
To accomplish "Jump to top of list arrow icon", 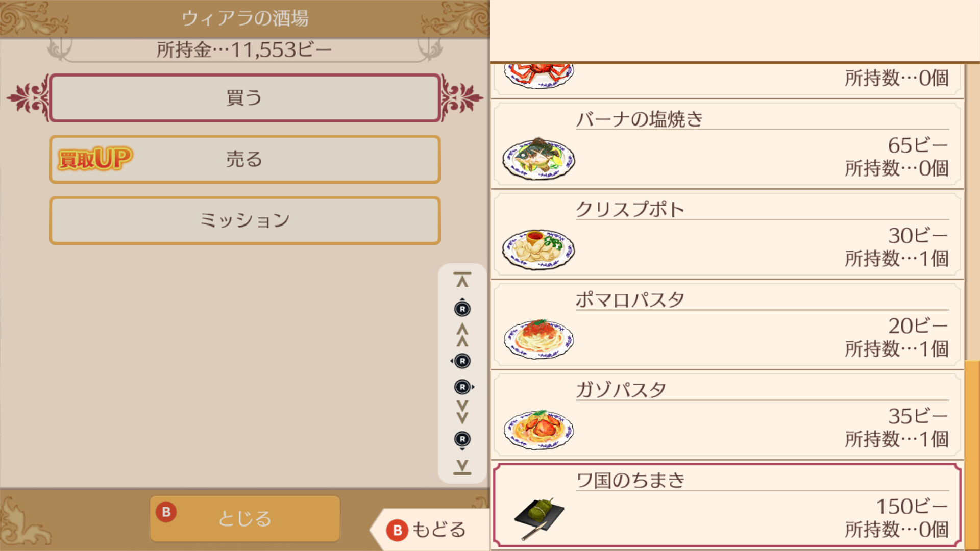I will click(x=462, y=280).
